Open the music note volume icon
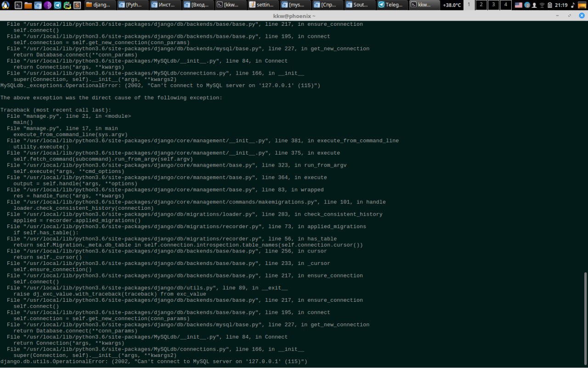 click(x=573, y=5)
